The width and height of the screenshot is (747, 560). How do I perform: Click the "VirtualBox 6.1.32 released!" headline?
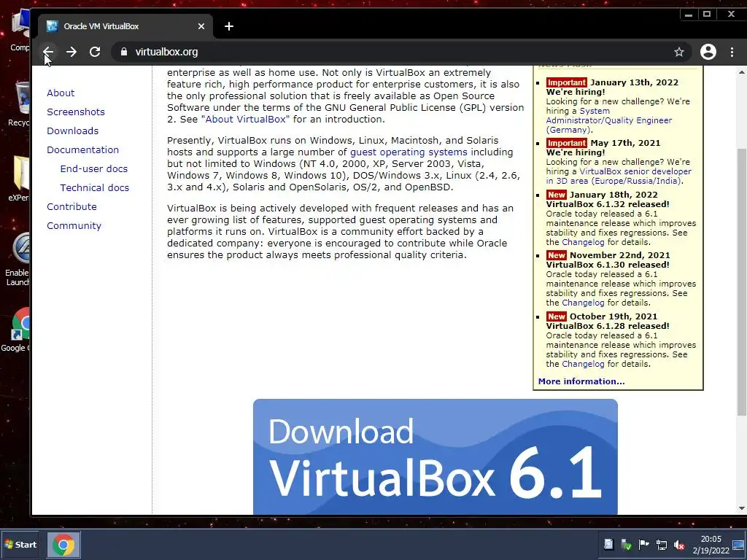click(x=608, y=204)
